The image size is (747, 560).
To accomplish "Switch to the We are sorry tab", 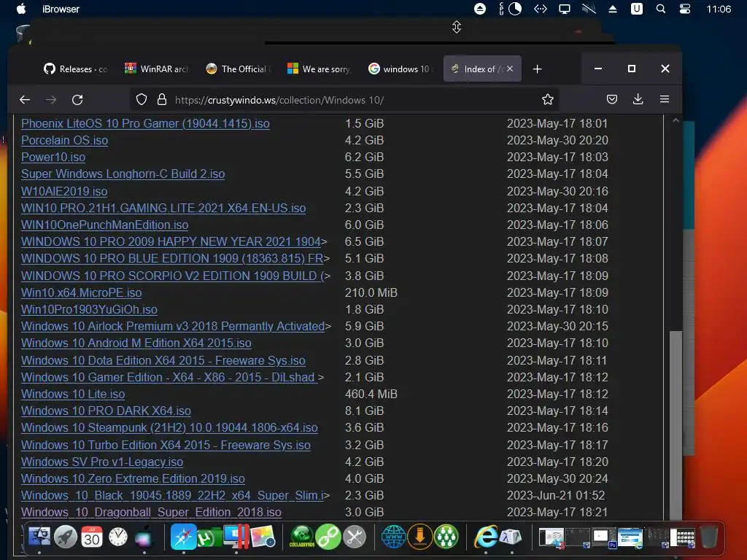I will point(318,69).
